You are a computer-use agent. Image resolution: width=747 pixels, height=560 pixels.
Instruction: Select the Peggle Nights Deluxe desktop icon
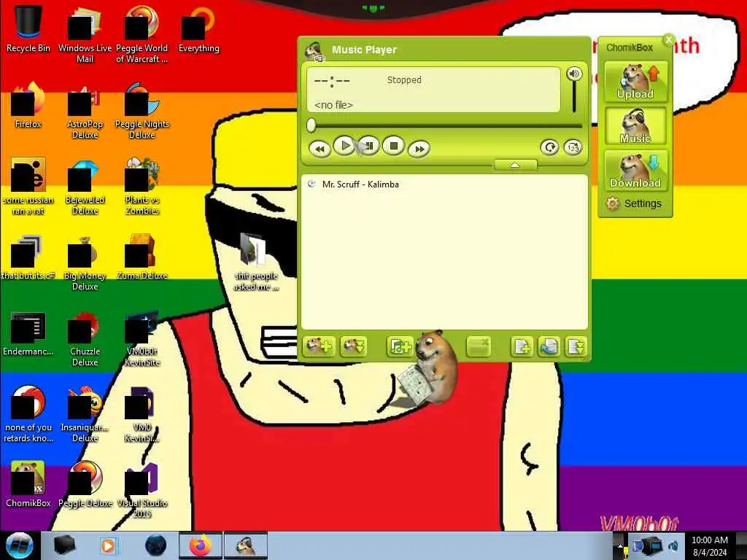(142, 111)
